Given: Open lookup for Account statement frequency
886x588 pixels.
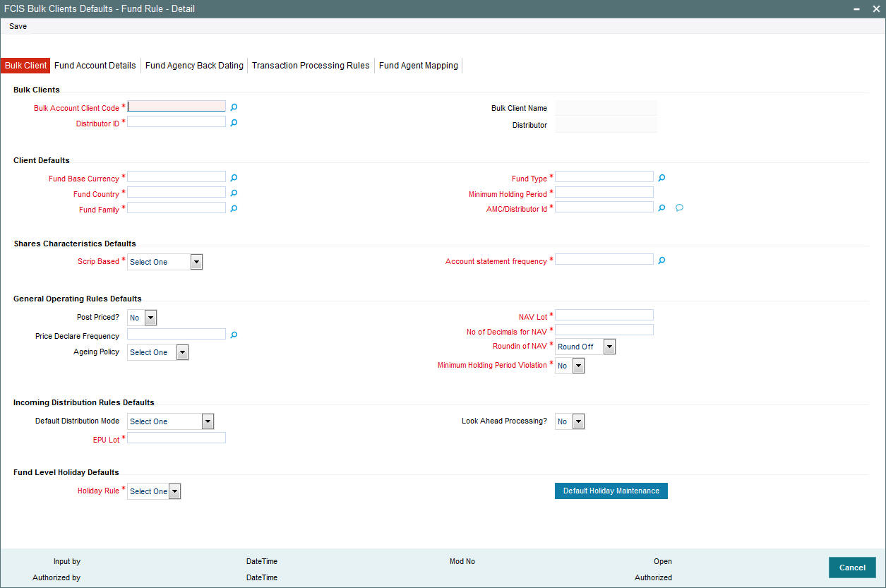Looking at the screenshot, I should click(662, 260).
